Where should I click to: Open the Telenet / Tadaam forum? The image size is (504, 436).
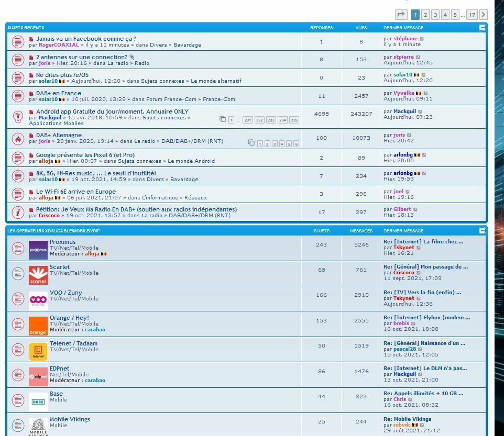coord(73,343)
